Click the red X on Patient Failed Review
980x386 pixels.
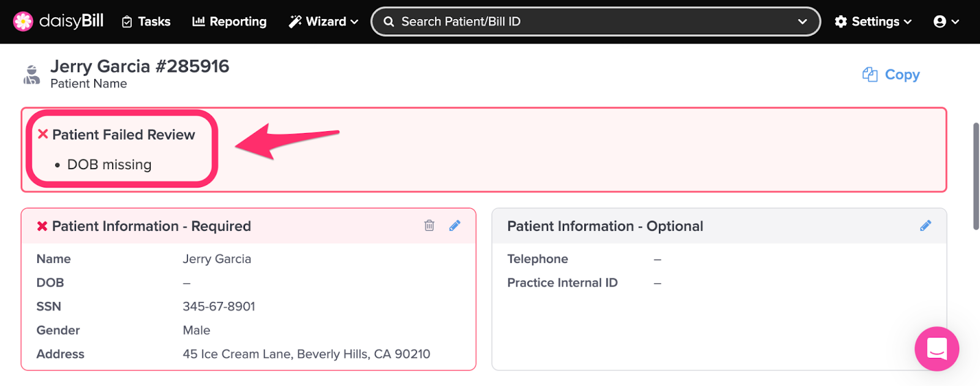click(x=43, y=134)
